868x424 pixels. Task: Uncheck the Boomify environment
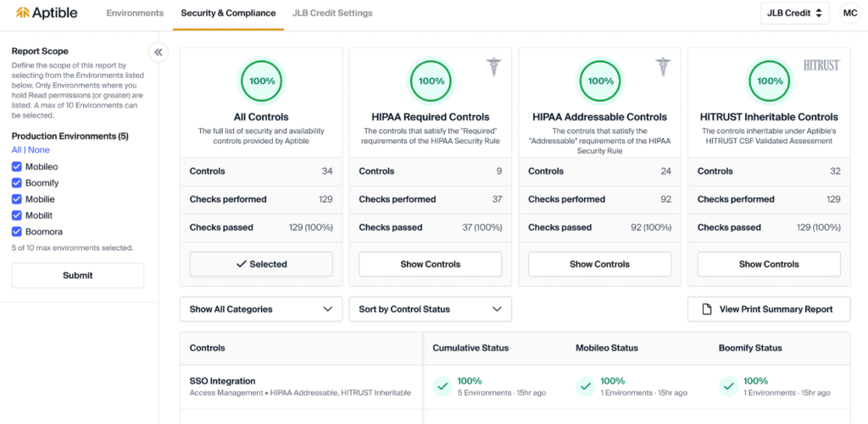(17, 182)
